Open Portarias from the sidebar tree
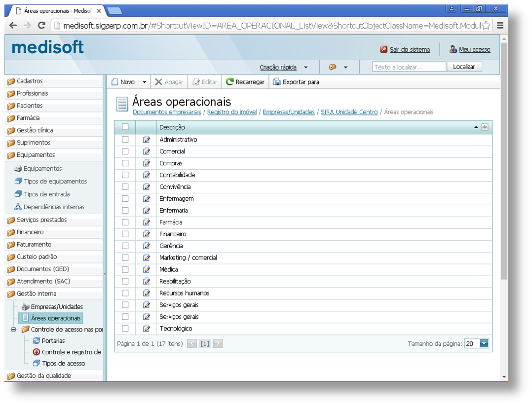Screen dimensions: 532x406 [x=53, y=341]
